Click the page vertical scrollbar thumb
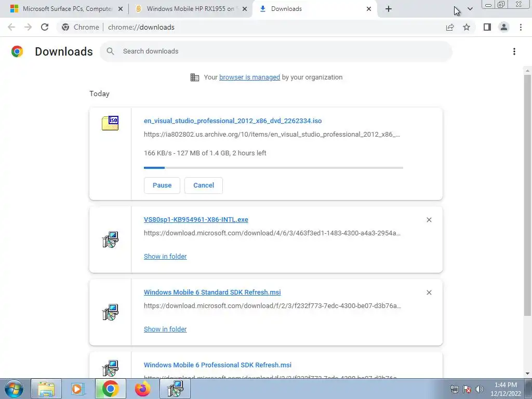The height and width of the screenshot is (399, 532). point(527,195)
